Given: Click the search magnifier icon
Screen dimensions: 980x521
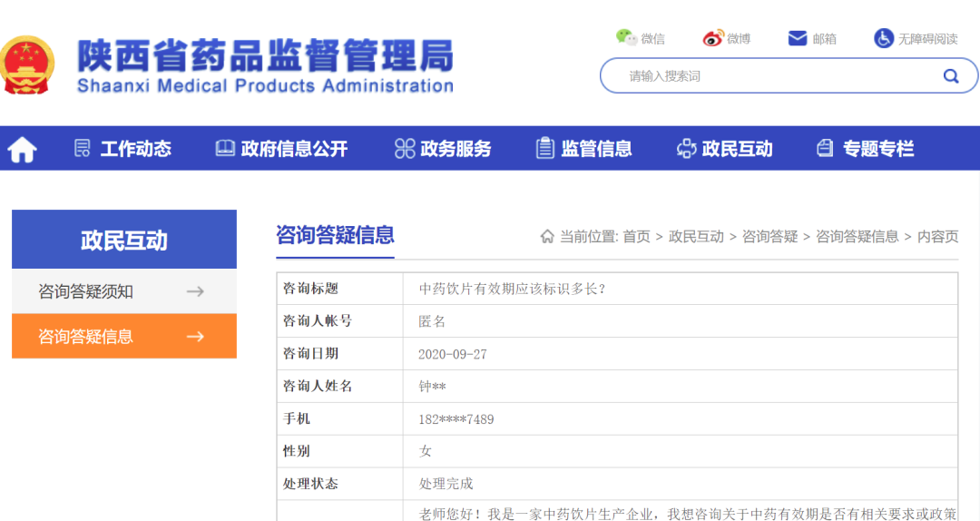Looking at the screenshot, I should coord(951,75).
